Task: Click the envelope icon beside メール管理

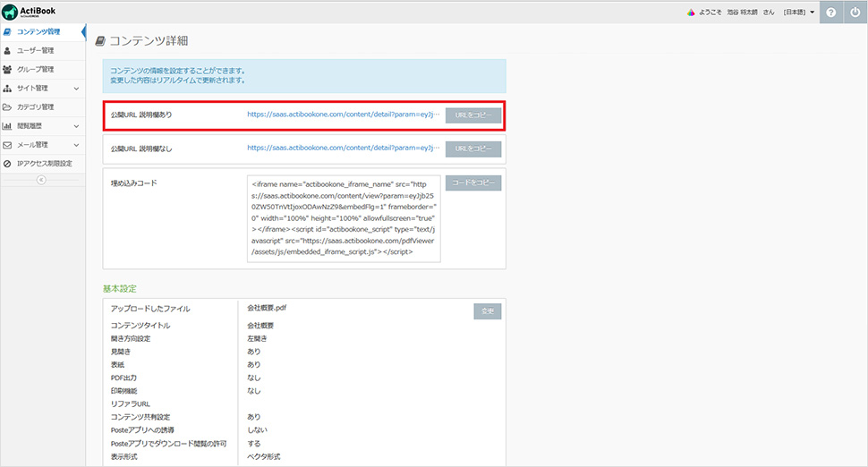Action: click(x=7, y=144)
